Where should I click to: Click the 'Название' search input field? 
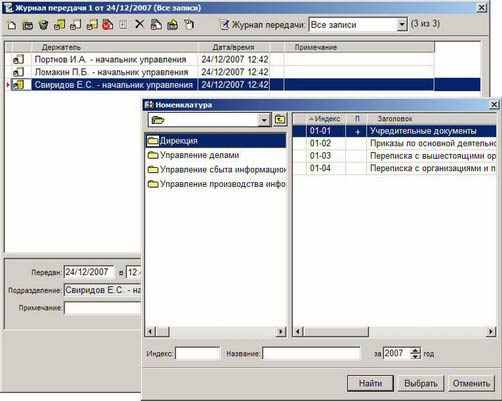(x=311, y=353)
